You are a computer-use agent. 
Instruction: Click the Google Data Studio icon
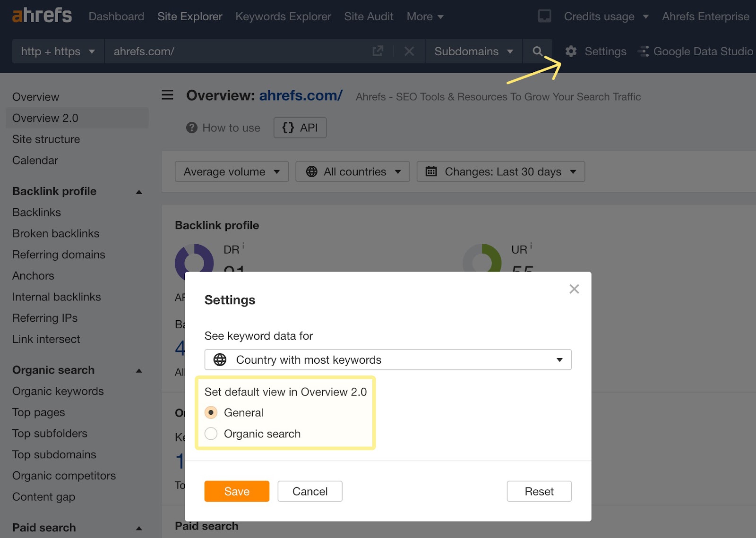[643, 51]
